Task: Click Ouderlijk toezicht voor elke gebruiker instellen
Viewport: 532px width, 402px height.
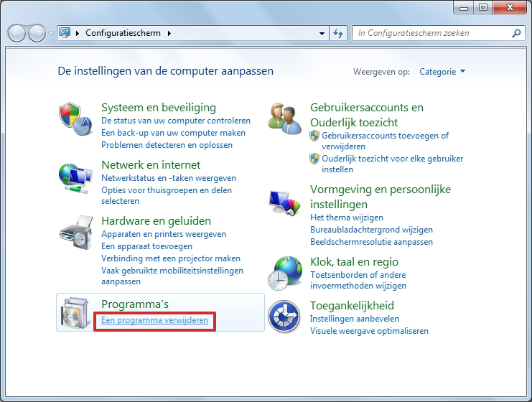Action: 392,164
